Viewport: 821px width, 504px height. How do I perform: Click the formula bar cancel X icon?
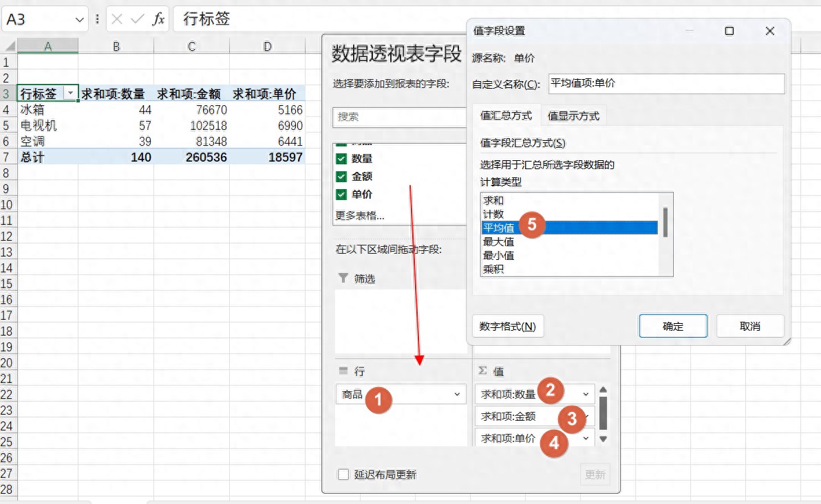pos(118,19)
